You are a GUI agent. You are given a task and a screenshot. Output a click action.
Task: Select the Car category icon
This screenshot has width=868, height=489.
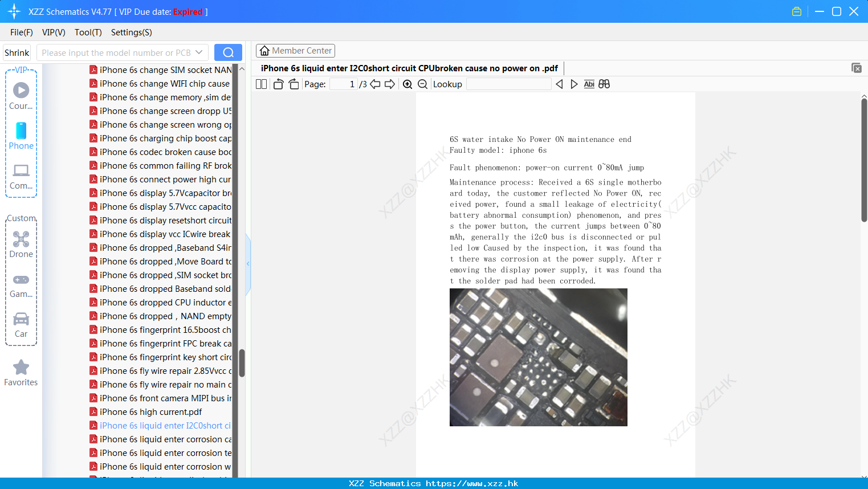pyautogui.click(x=21, y=325)
